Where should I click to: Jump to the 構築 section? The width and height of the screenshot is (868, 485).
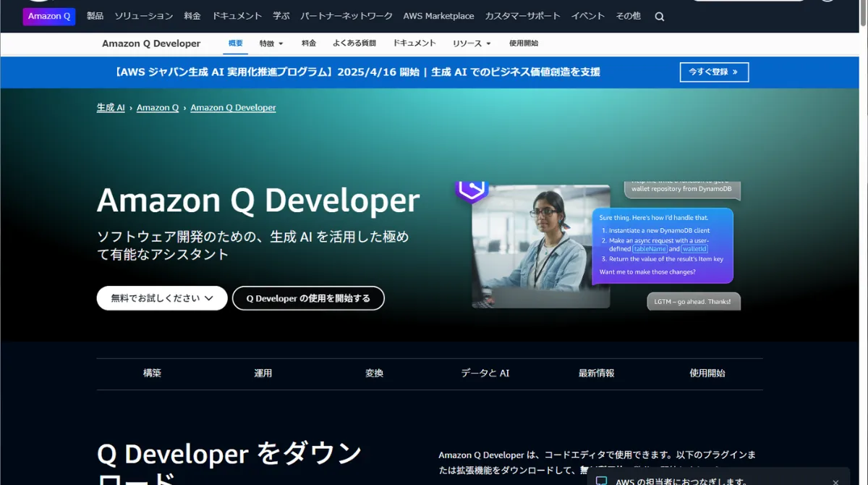152,374
